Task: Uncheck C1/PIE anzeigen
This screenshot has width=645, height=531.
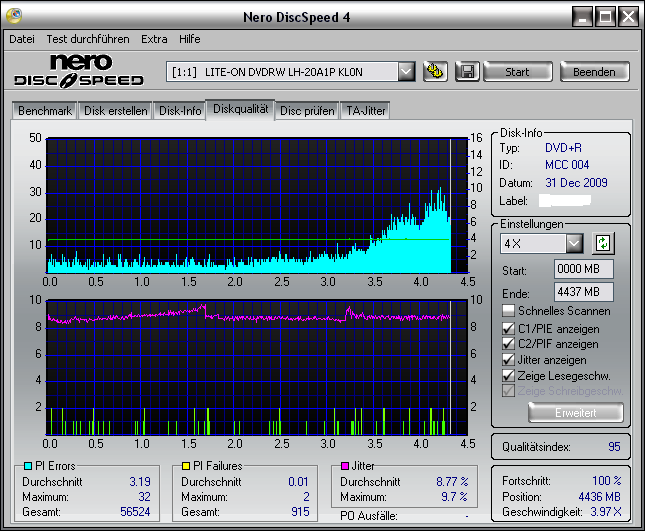Action: (x=508, y=329)
